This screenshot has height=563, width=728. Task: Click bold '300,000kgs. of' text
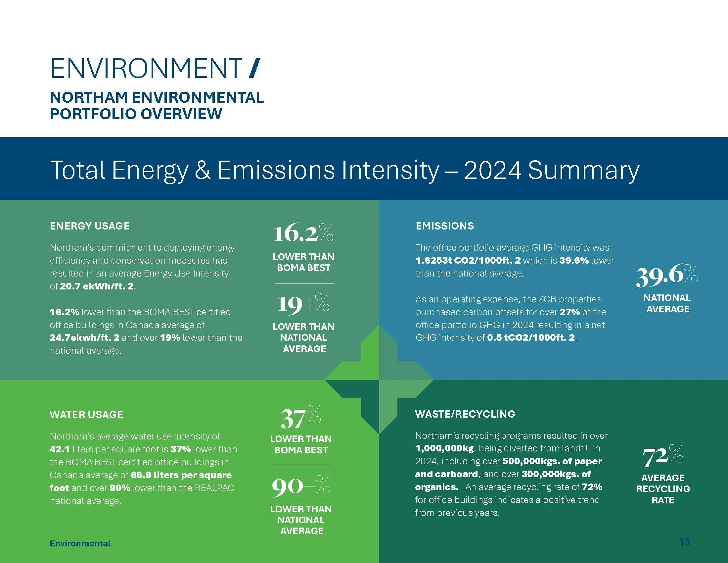point(556,474)
